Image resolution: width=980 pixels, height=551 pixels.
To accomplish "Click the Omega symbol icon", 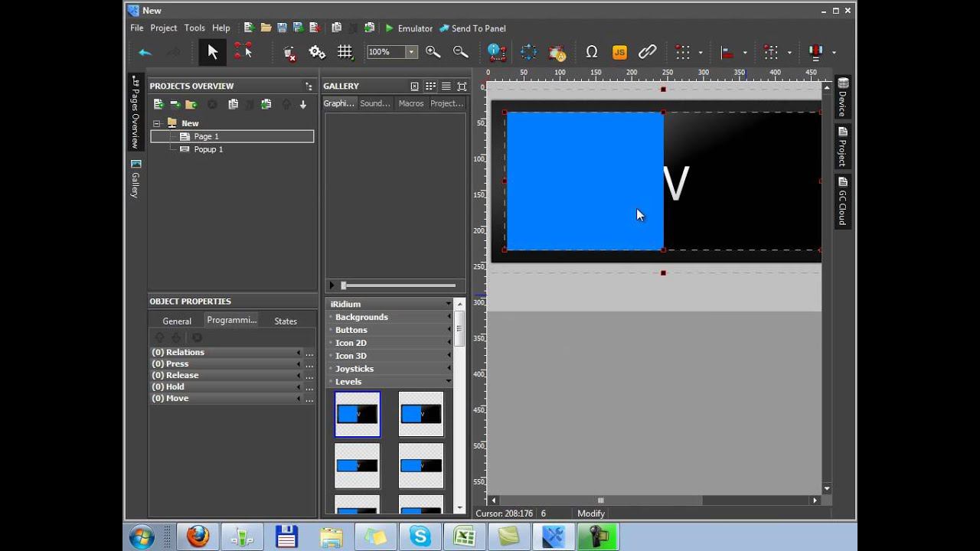I will [x=591, y=52].
